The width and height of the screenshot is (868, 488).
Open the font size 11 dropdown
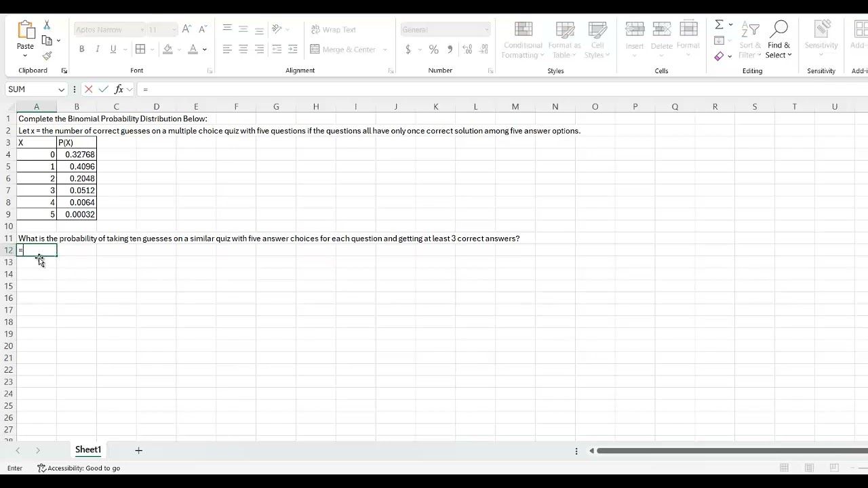point(174,30)
